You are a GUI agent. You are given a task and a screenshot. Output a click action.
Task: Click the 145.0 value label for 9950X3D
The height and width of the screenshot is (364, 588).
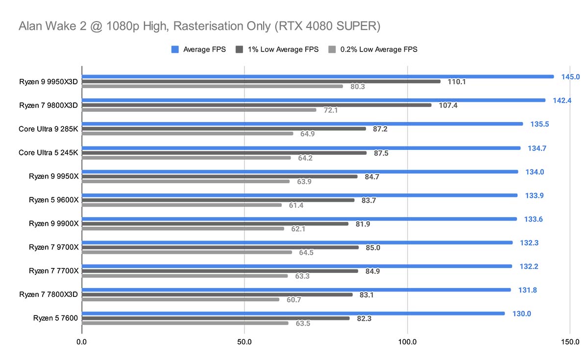[x=571, y=76]
